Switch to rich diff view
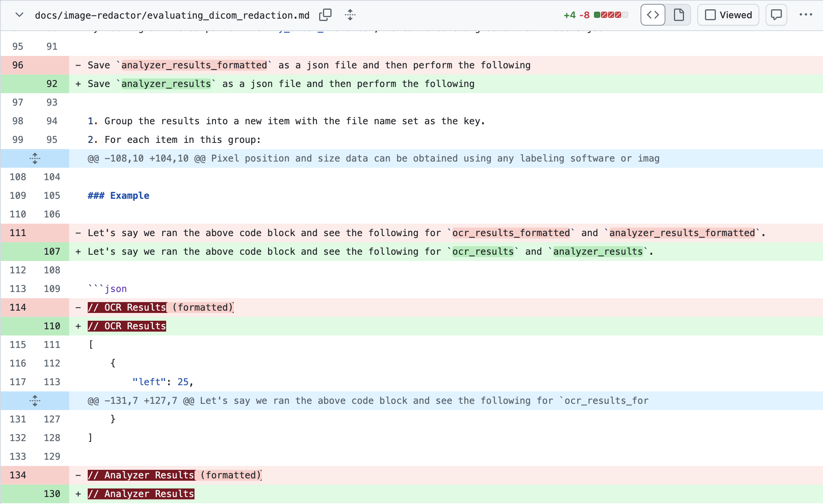Image resolution: width=823 pixels, height=504 pixels. pos(679,15)
